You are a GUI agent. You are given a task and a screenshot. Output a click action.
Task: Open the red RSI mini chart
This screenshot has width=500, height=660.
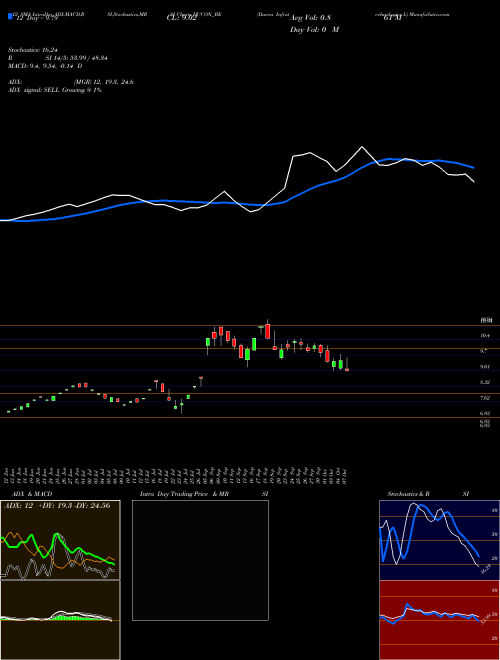(x=439, y=620)
